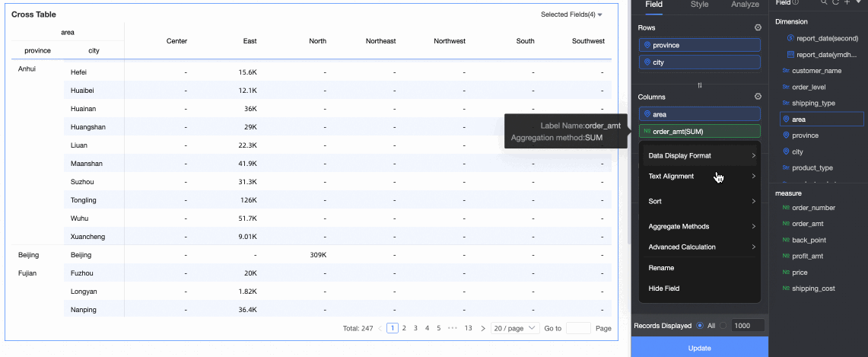The height and width of the screenshot is (357, 868).
Task: Open the Columns settings gear
Action: point(758,97)
